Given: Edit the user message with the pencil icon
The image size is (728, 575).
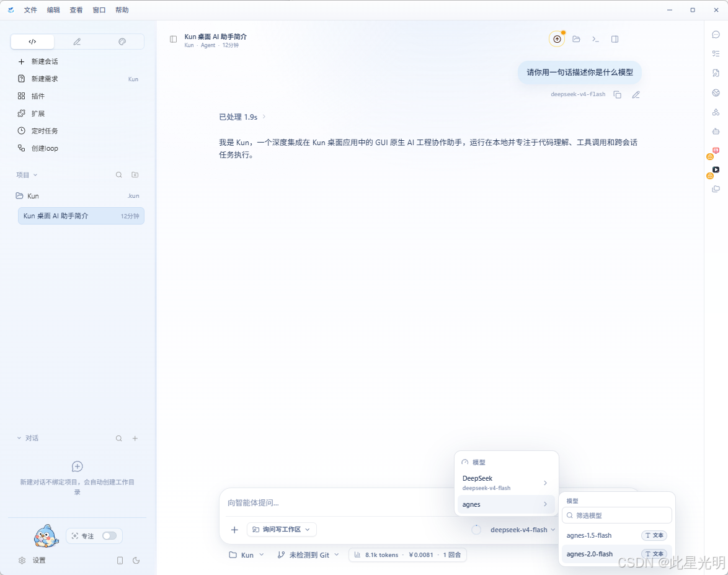Looking at the screenshot, I should click(636, 95).
